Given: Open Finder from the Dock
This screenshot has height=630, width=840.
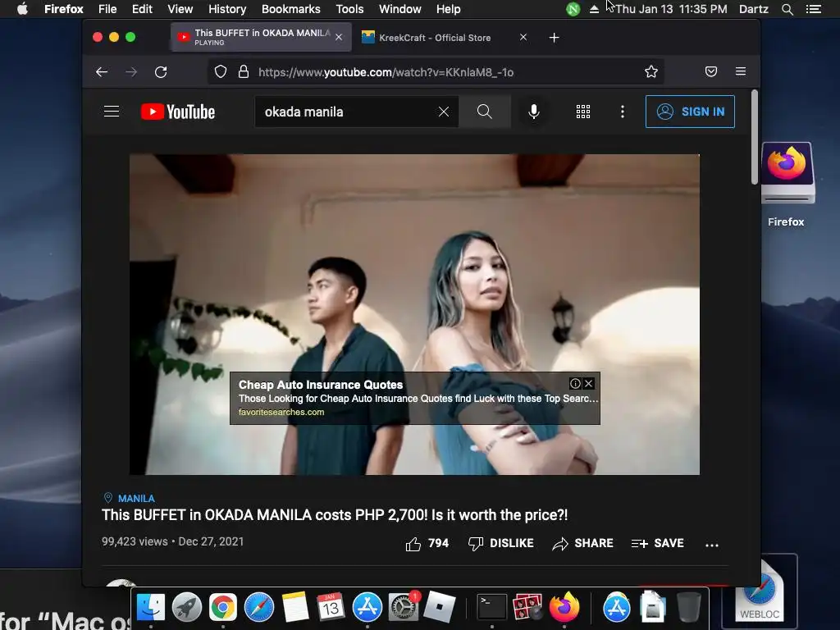Looking at the screenshot, I should pos(151,607).
